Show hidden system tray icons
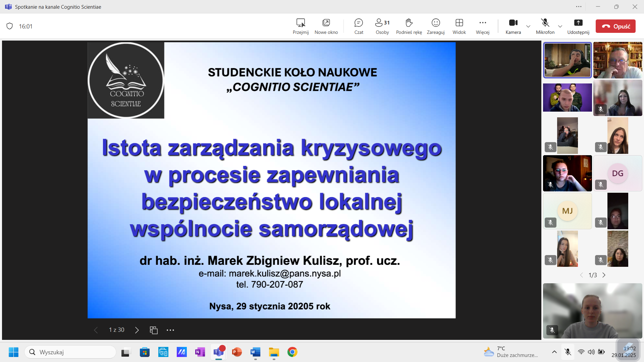This screenshot has height=362, width=644. 554,352
